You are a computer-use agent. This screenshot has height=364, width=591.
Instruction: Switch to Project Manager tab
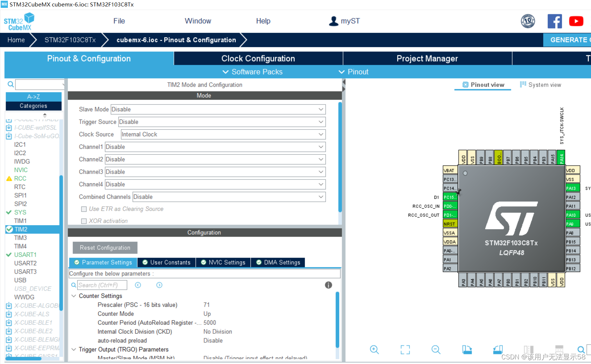(427, 59)
